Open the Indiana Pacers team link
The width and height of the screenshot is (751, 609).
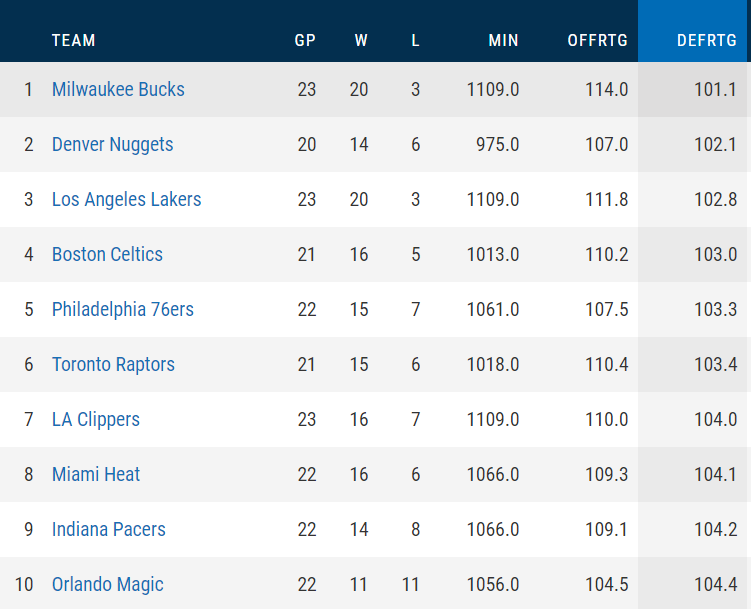[x=109, y=530]
